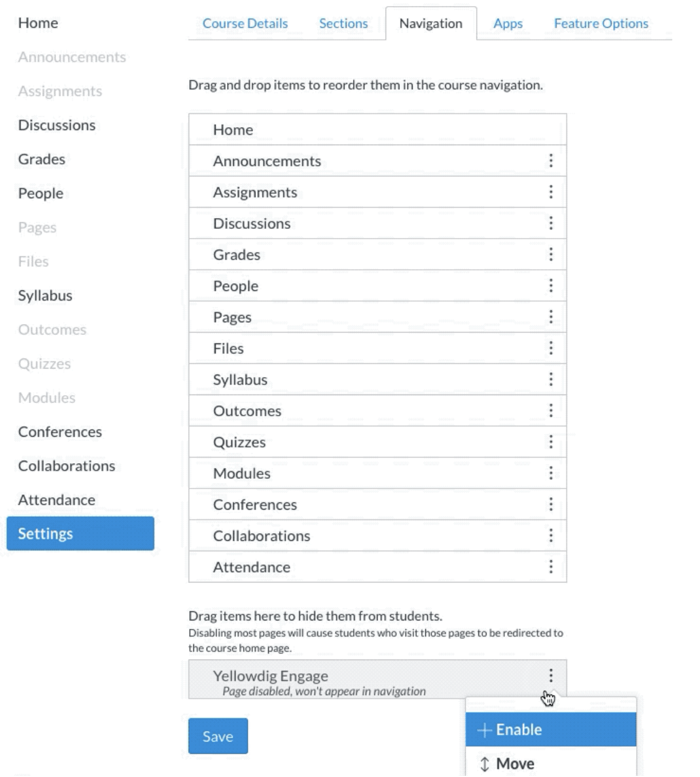Open the kebab menu for the Files row
Viewport: 700px width, 777px height.
[x=551, y=348]
